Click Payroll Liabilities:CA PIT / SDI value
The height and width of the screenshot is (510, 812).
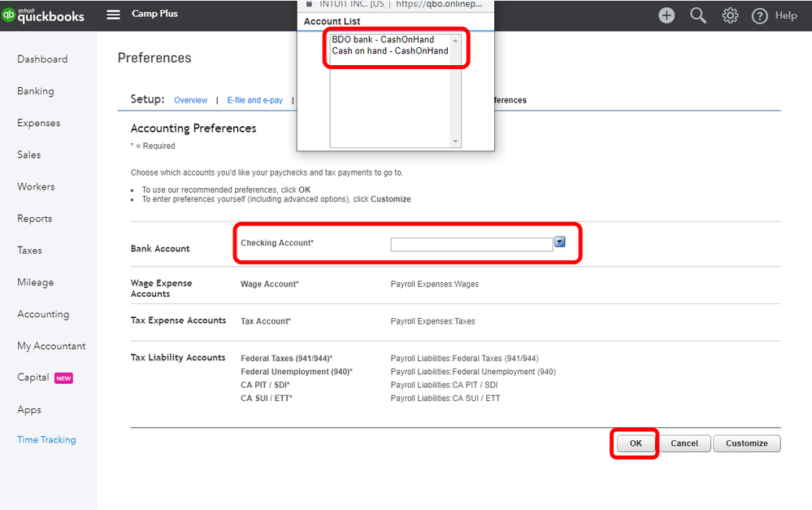click(445, 385)
